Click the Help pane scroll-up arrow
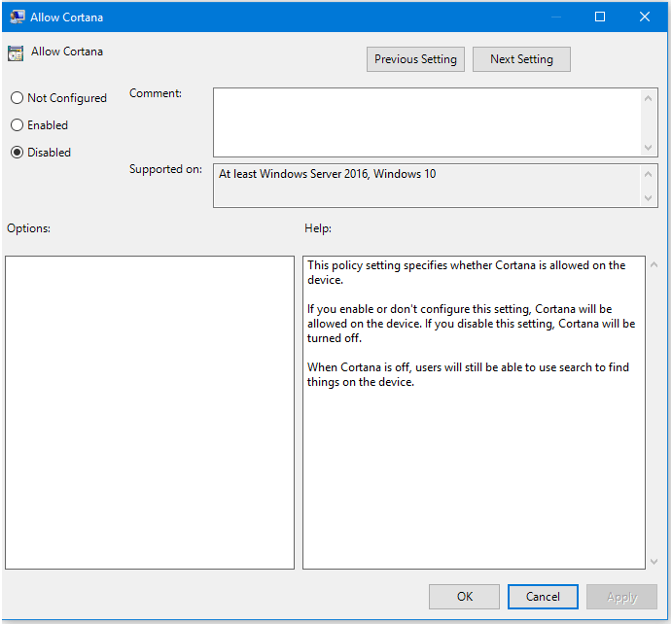 coord(654,264)
